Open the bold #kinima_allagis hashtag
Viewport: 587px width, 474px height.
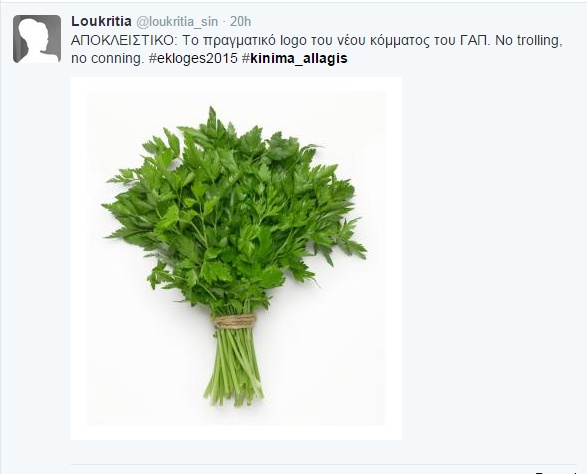point(295,58)
